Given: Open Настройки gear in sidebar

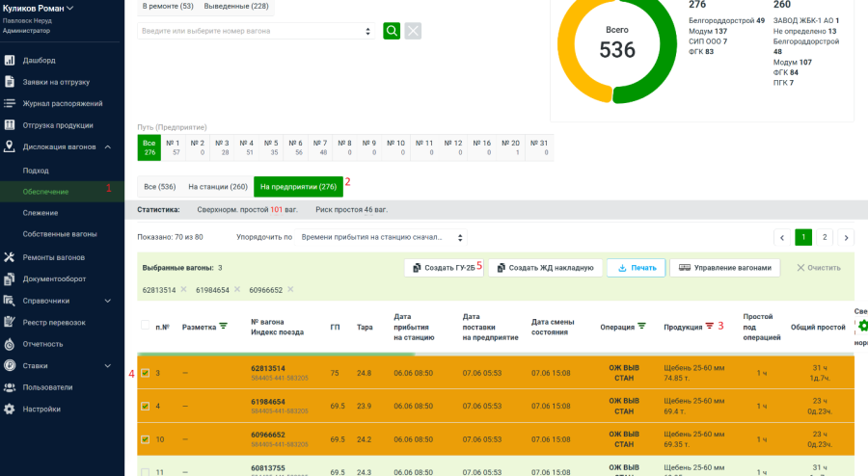Looking at the screenshot, I should (9, 409).
